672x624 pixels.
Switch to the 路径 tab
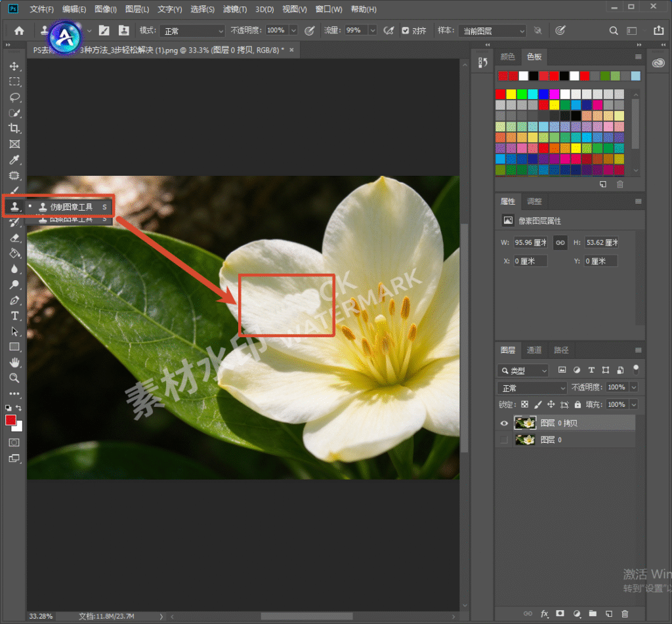tap(561, 350)
